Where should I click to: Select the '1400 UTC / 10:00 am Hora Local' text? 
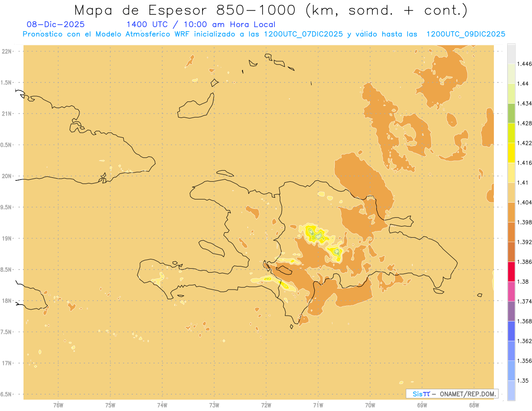click(x=201, y=24)
